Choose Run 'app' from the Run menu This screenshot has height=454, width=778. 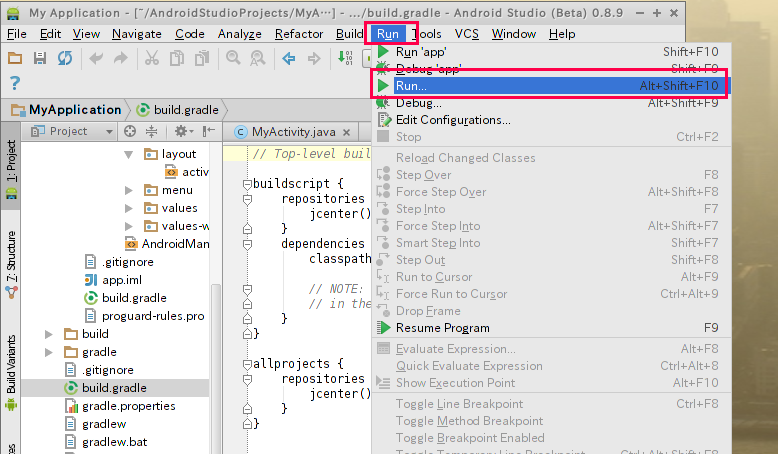(551, 52)
